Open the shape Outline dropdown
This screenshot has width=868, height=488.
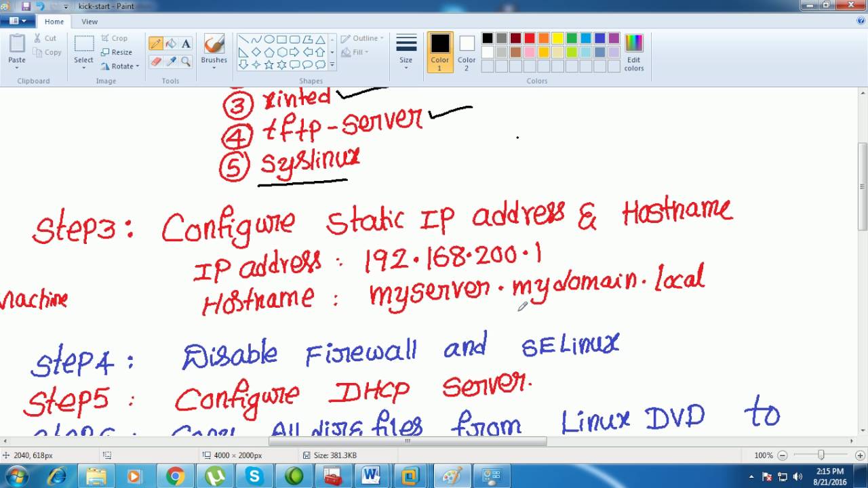point(362,39)
